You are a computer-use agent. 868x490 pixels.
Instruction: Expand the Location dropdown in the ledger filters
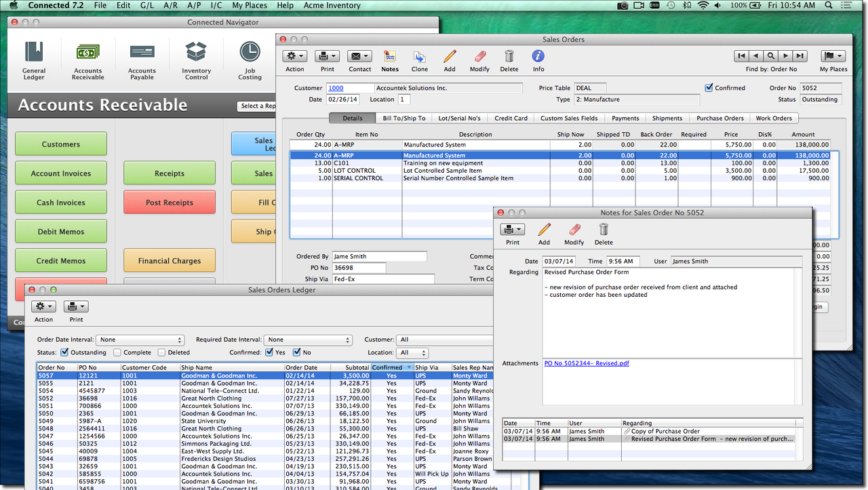pos(414,352)
